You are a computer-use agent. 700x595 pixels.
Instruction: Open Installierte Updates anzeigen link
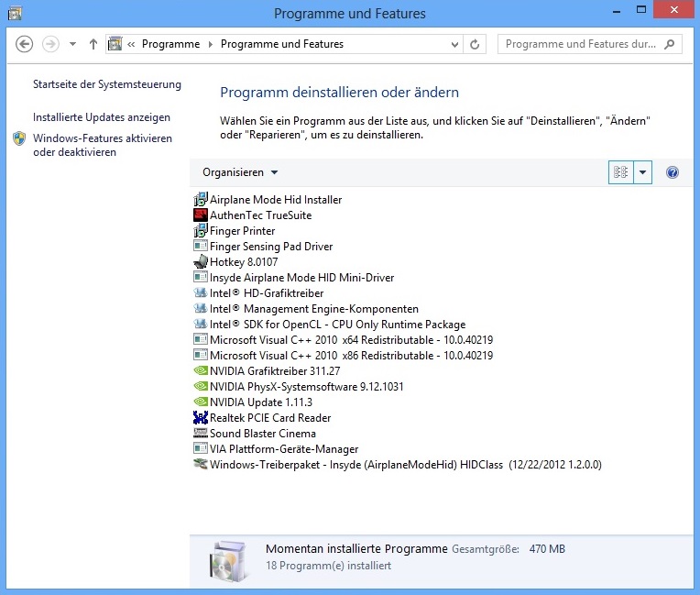pyautogui.click(x=102, y=117)
